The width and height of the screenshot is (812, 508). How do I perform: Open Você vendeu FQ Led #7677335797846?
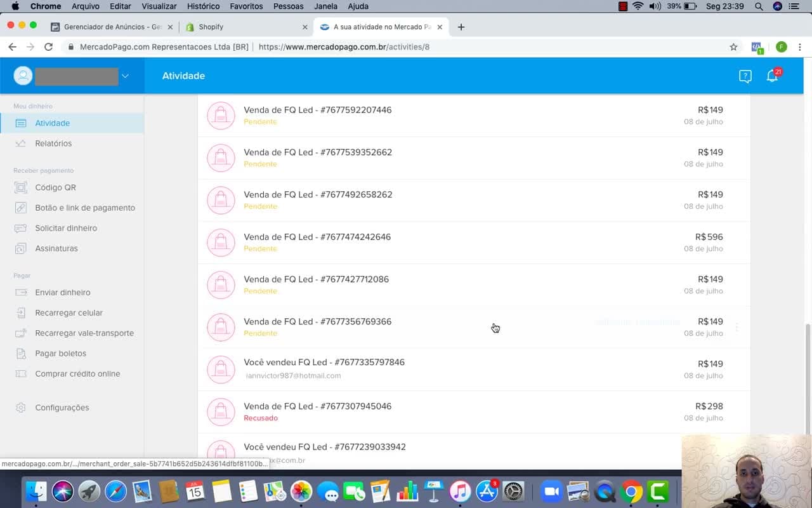point(474,370)
